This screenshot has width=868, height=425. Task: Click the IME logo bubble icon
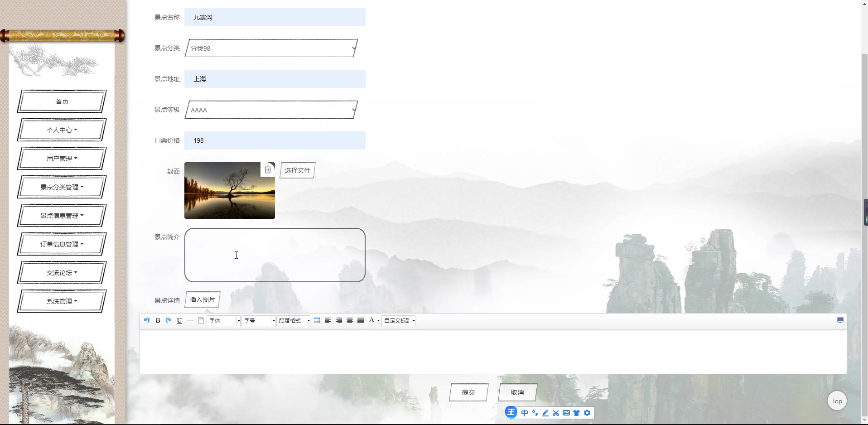coord(511,412)
